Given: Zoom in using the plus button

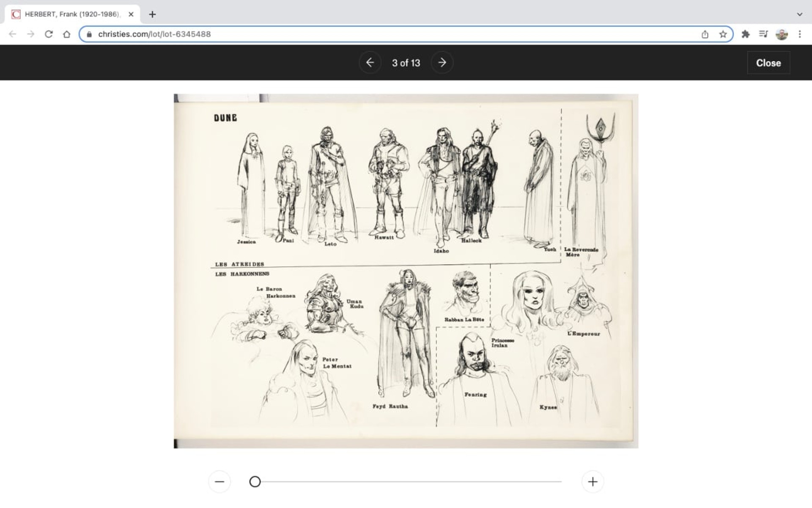Looking at the screenshot, I should tap(593, 482).
